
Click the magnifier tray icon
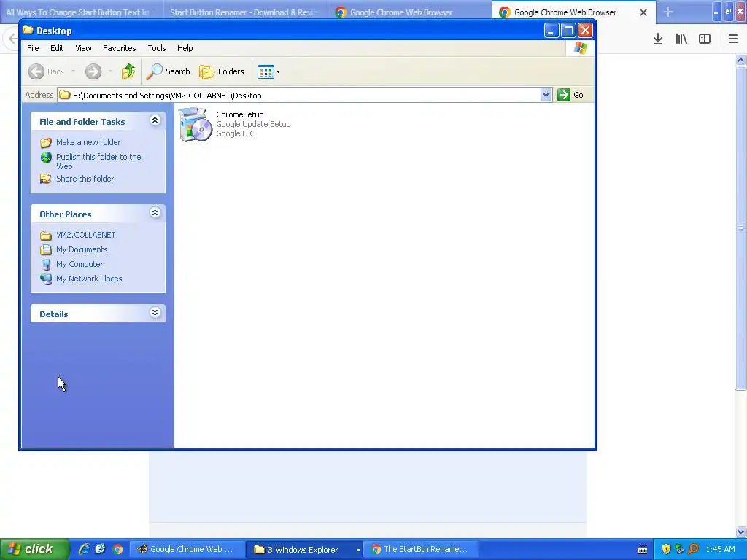pyautogui.click(x=694, y=549)
